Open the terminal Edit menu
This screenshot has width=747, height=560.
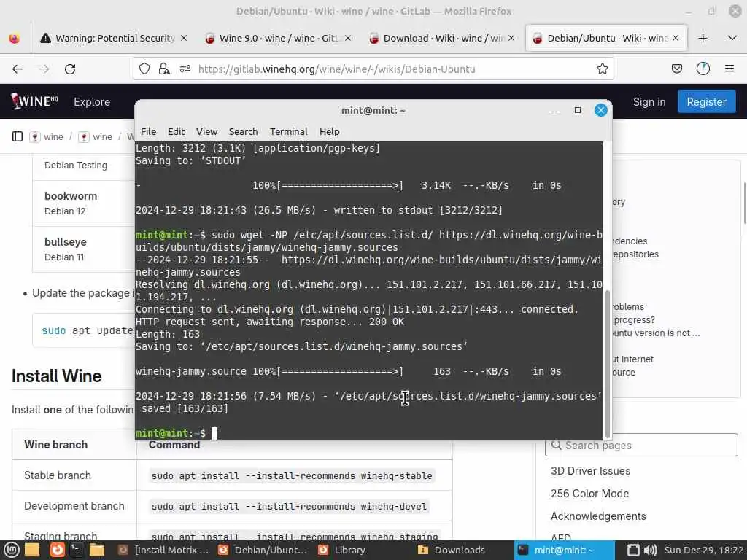176,131
